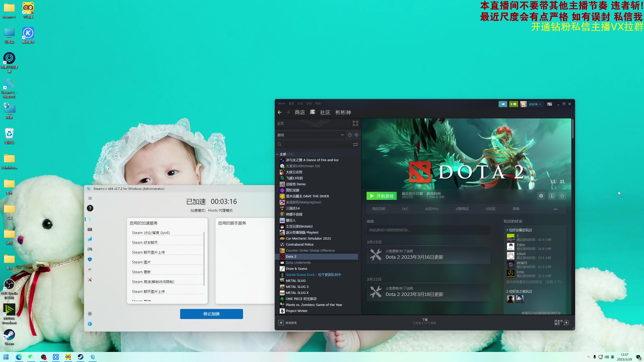Open the 帮助 menu in Steam

tap(318, 104)
